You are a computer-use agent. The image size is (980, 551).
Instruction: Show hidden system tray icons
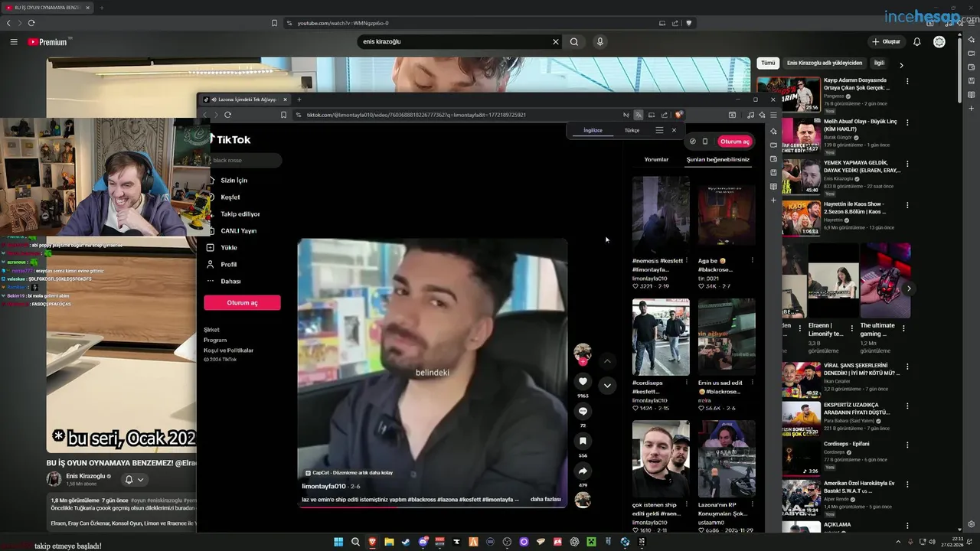898,542
